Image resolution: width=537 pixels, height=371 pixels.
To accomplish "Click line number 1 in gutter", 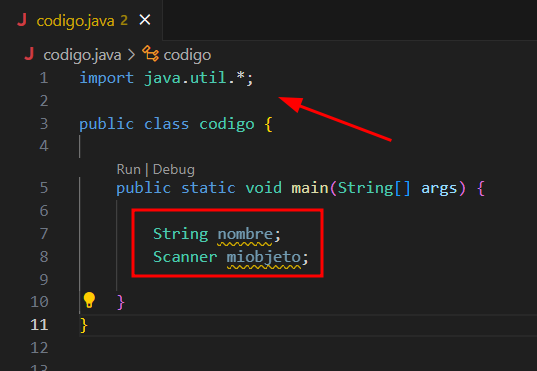I will (43, 78).
